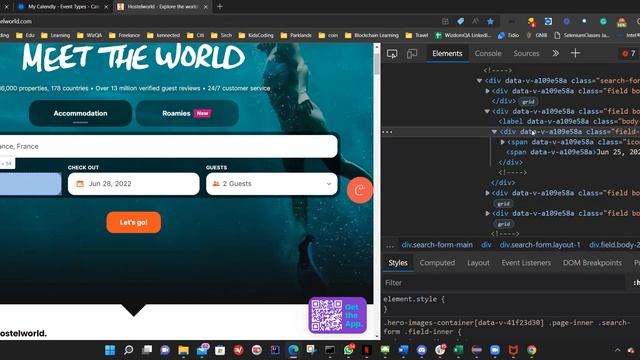Open the 2 Guests dropdown
640x360 pixels.
pyautogui.click(x=272, y=184)
